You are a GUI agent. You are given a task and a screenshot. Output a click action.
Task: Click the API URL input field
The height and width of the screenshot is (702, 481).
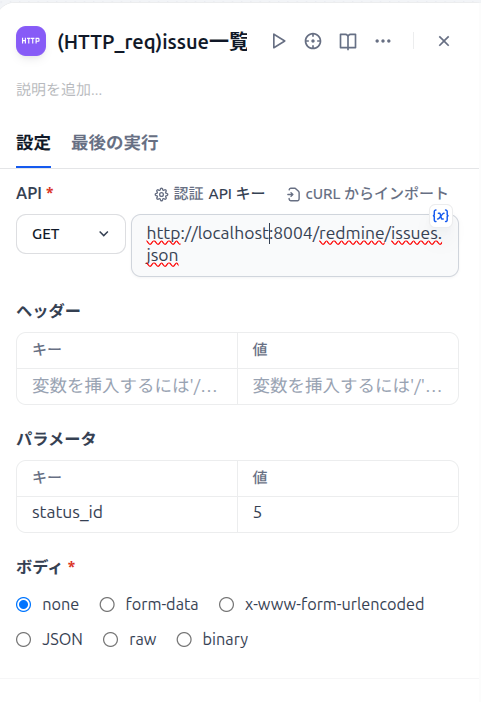[295, 245]
